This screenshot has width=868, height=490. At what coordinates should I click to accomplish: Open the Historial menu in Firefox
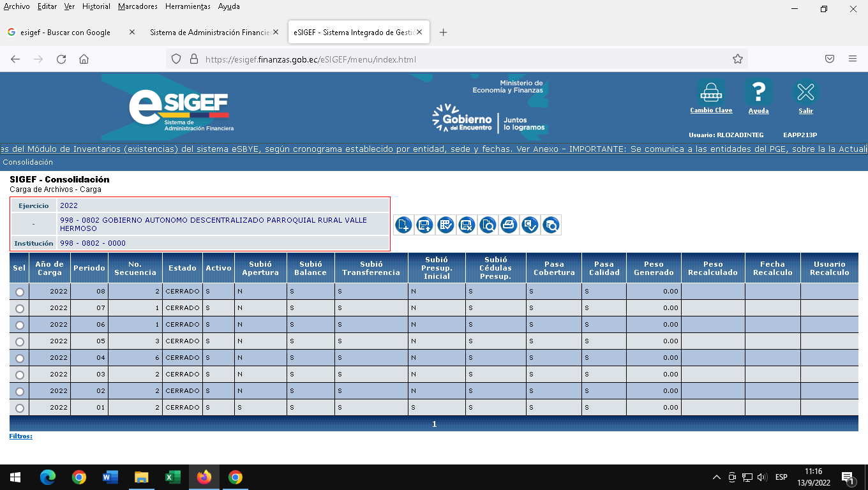pos(96,6)
